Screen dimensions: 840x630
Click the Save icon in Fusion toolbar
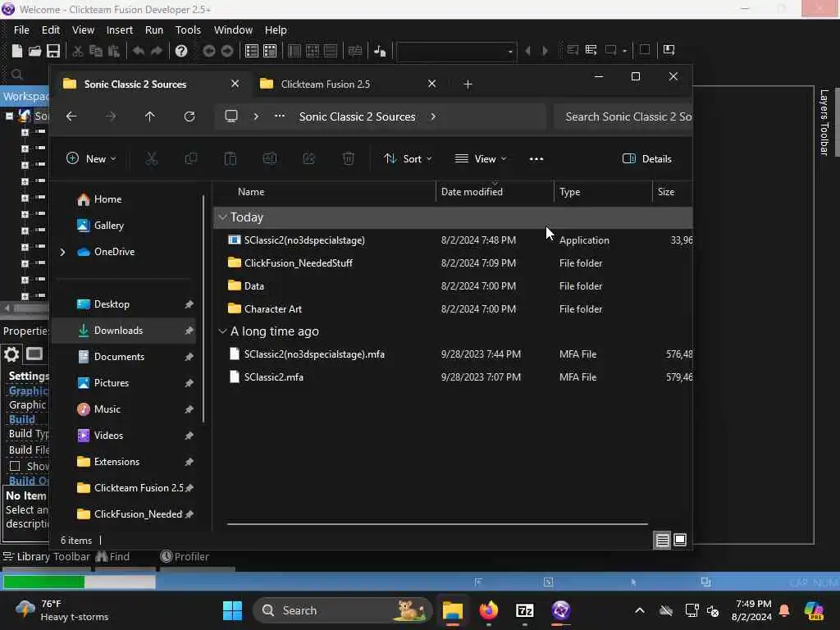tap(53, 50)
